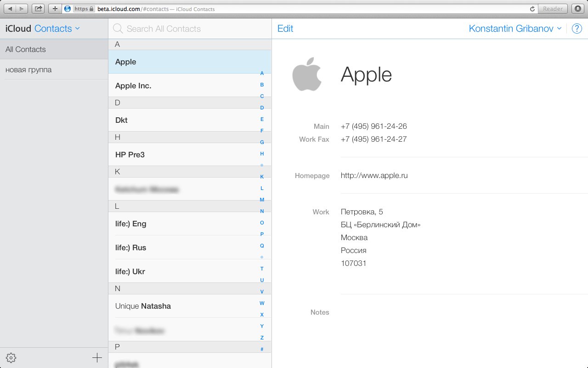Click the Safari share button

tap(39, 9)
